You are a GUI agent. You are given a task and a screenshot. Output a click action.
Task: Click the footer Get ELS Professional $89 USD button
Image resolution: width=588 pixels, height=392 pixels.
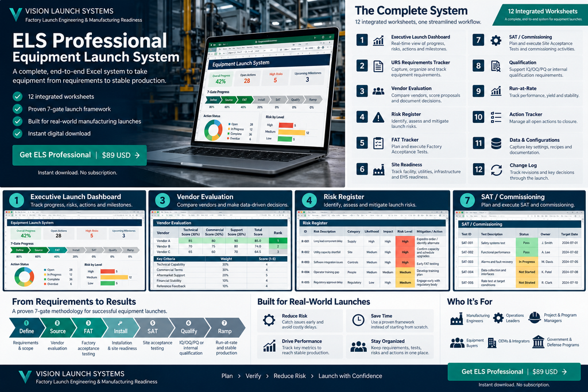(x=514, y=372)
